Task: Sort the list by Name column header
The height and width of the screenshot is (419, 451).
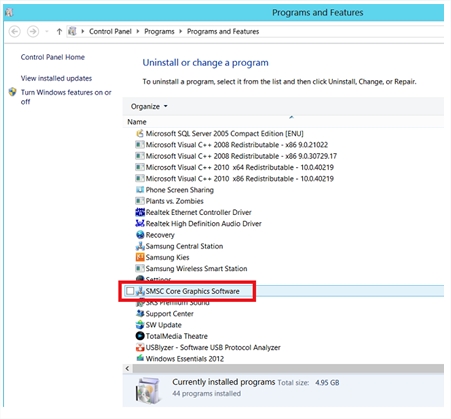Action: click(x=137, y=122)
